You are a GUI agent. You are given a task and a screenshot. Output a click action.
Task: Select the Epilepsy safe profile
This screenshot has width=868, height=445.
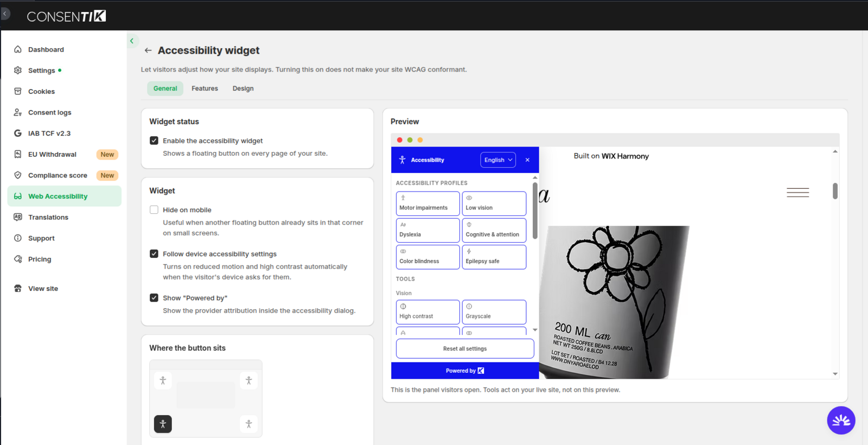pos(494,257)
